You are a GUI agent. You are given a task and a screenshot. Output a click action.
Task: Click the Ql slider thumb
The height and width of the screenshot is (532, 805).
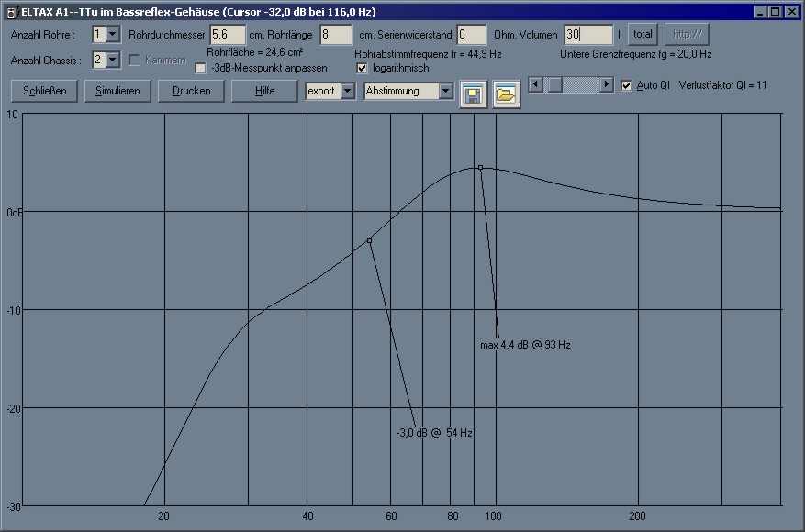[554, 84]
